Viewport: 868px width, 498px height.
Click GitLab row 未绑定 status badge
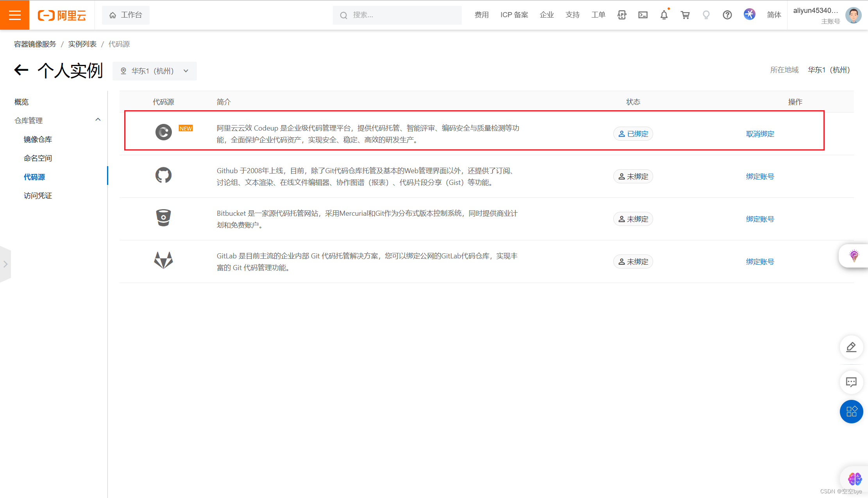[633, 262]
